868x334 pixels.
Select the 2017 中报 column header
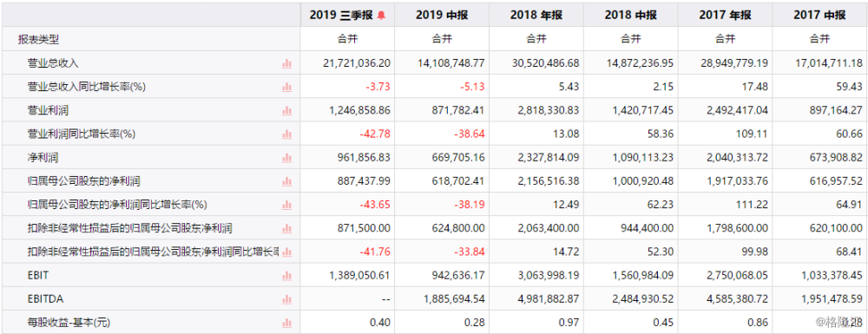click(x=820, y=16)
